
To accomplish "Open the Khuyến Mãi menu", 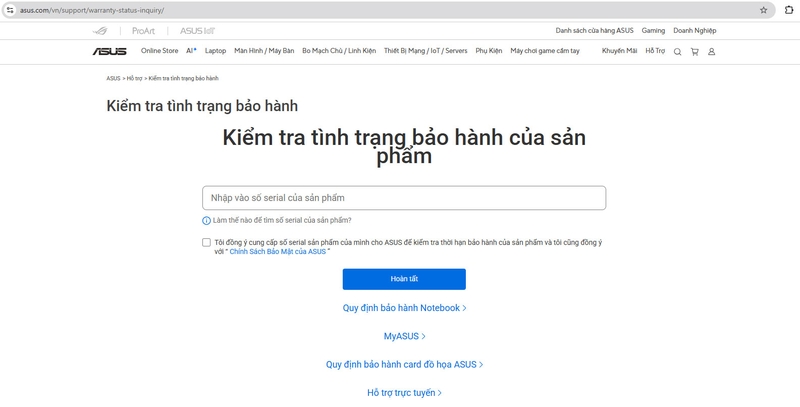I will point(619,51).
